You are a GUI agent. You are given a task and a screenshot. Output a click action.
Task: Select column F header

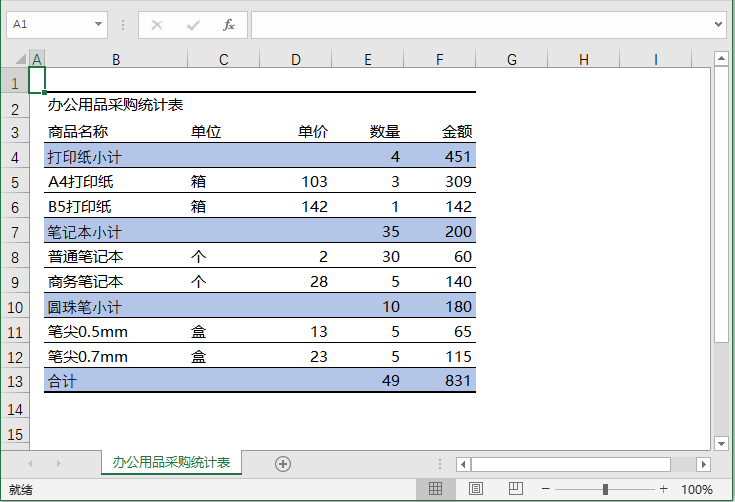tap(439, 59)
